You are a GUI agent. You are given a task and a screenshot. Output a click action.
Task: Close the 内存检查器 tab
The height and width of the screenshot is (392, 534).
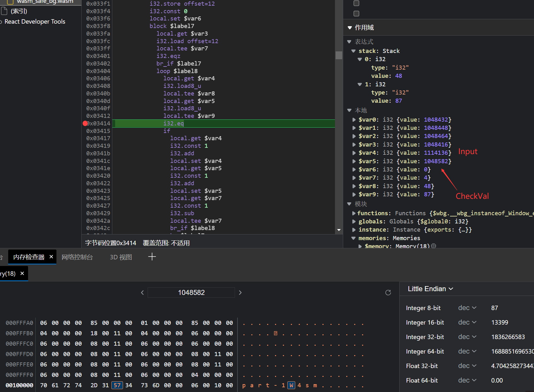coord(51,257)
